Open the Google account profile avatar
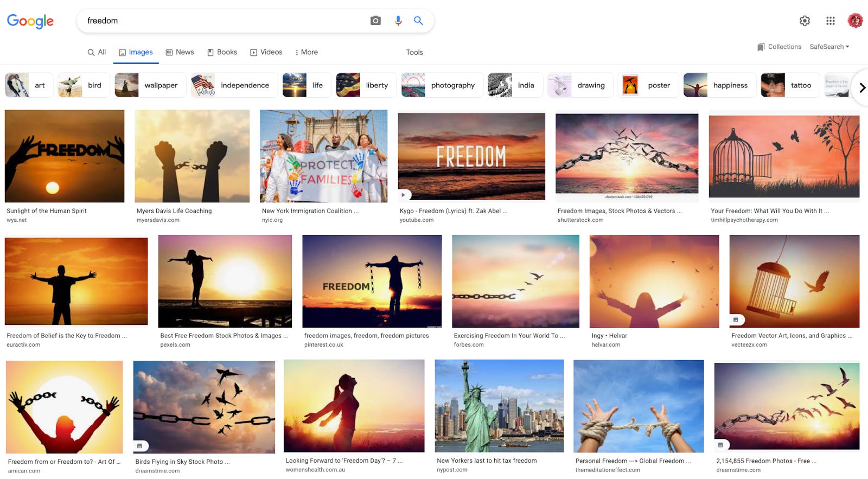Viewport: 868px width, 479px height. [x=855, y=21]
